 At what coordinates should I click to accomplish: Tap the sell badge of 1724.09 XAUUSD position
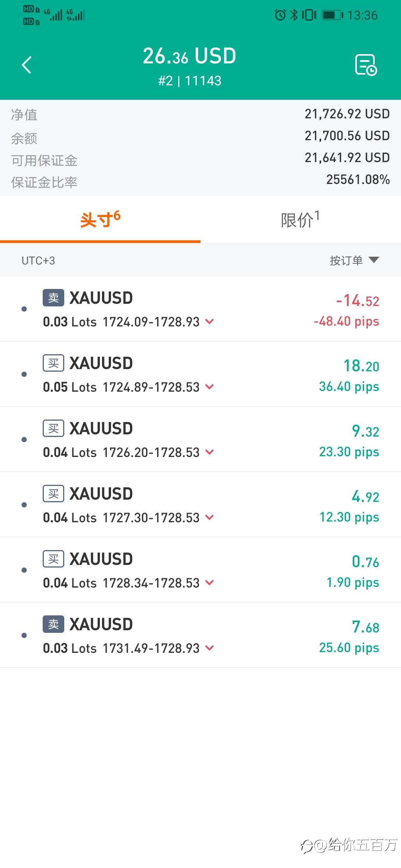coord(53,297)
